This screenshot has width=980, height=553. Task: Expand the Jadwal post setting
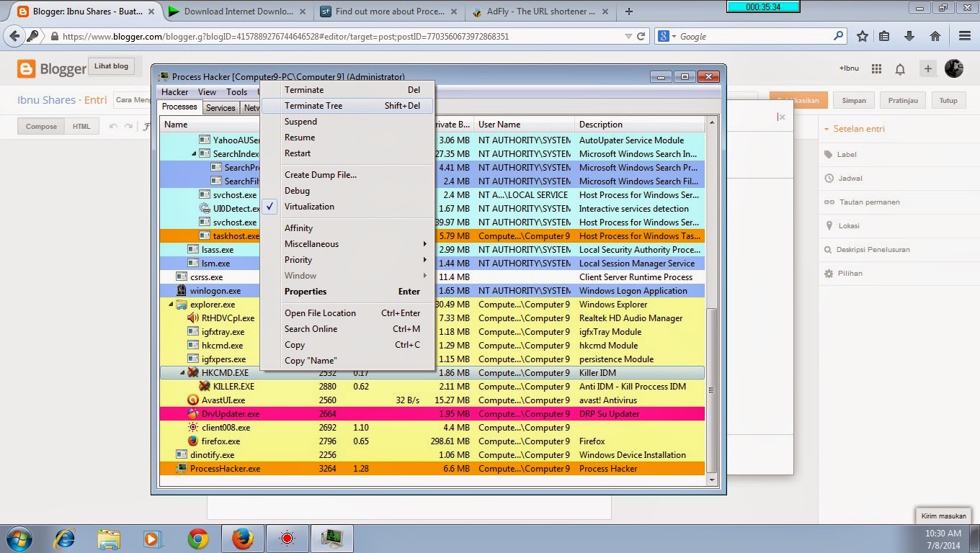coord(850,178)
